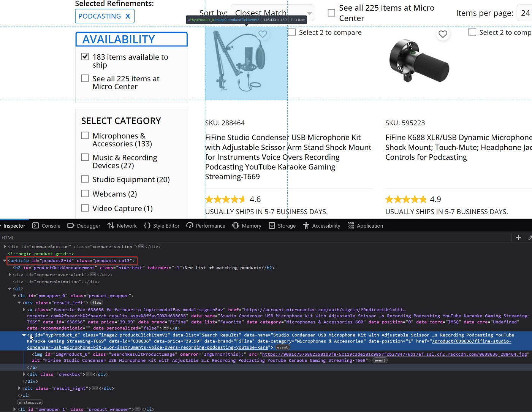Uncheck the 183 items available to ship checkbox
The width and height of the screenshot is (532, 412).
[x=85, y=57]
